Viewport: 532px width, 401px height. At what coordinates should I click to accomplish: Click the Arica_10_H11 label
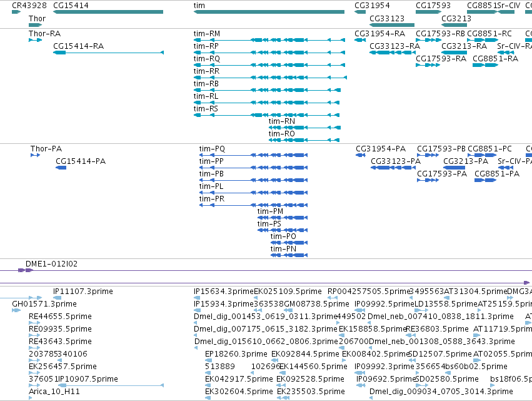click(x=54, y=392)
